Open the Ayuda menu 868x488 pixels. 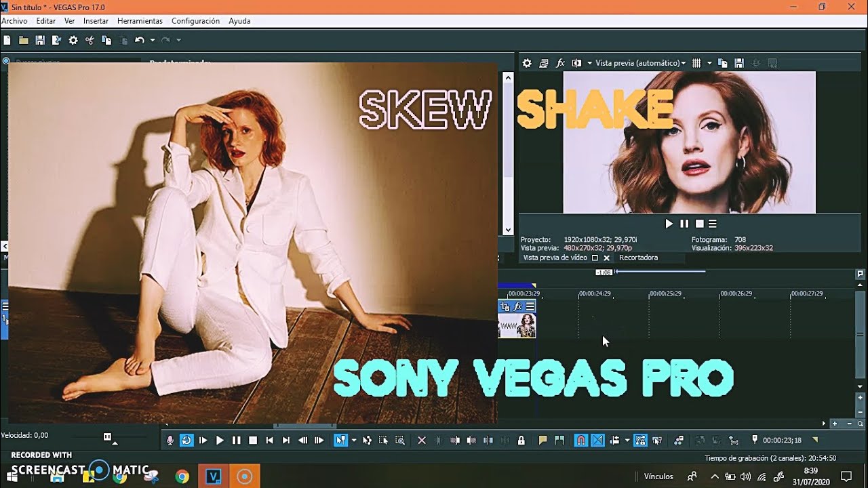point(239,21)
